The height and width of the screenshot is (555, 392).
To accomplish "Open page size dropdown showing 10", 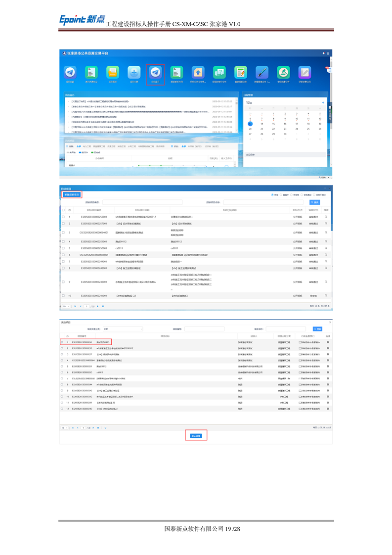I will pos(65,306).
